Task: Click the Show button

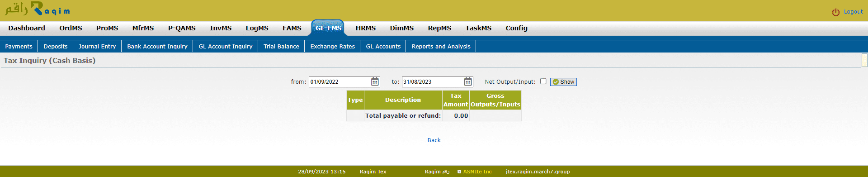Action: click(563, 82)
